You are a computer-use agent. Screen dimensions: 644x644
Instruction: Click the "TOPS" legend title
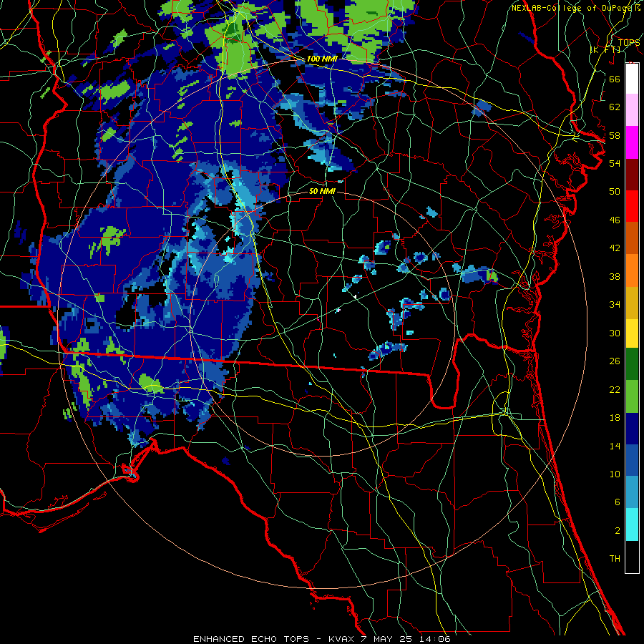pos(629,42)
